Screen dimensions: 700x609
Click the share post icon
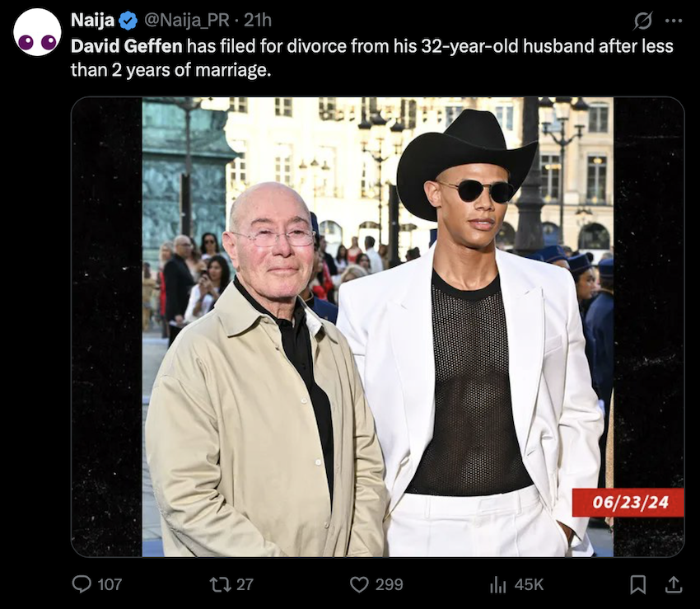(674, 584)
